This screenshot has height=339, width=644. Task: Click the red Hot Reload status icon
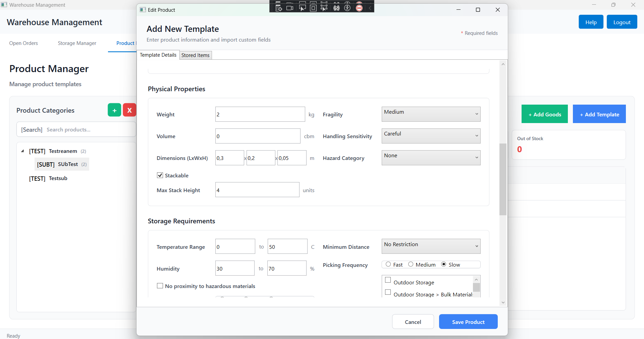(x=359, y=8)
